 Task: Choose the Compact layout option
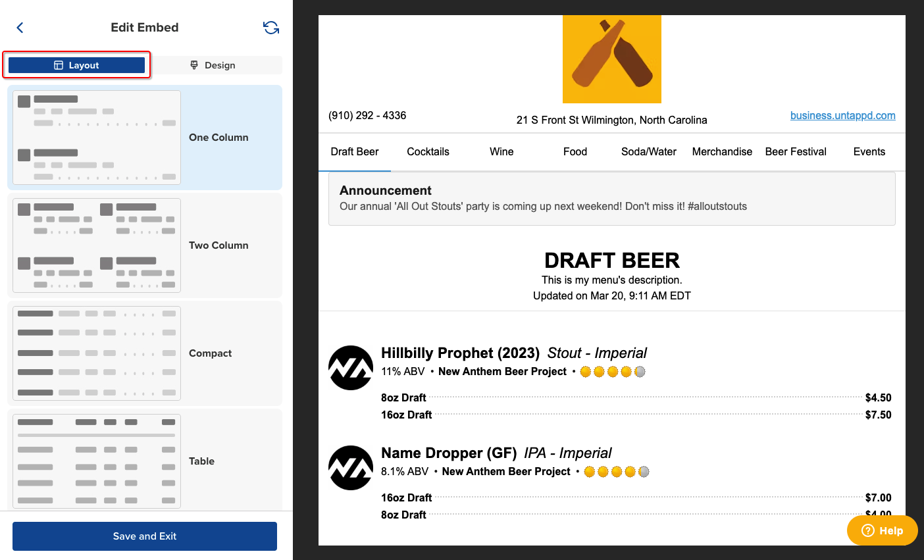[x=145, y=353]
